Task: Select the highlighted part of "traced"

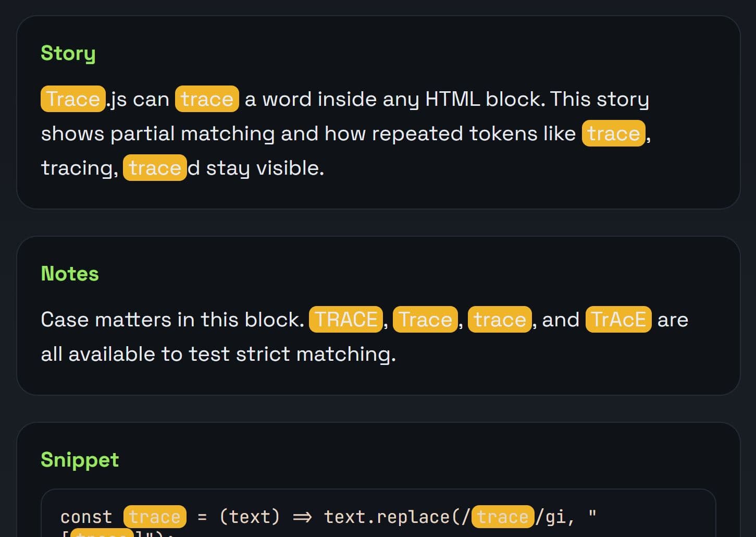Action: (x=155, y=168)
